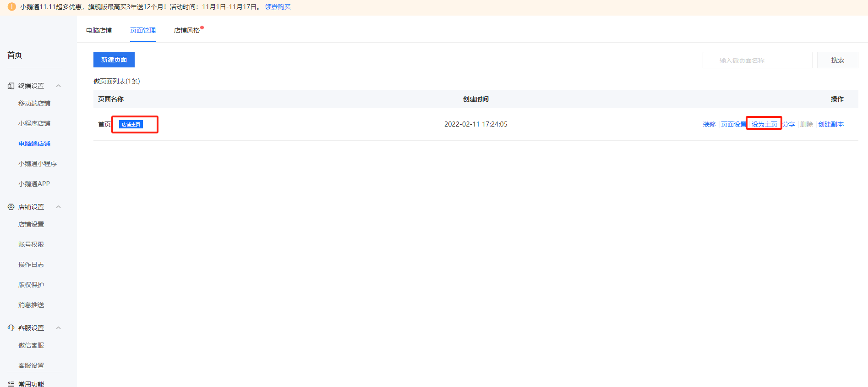Click the orange warning icon in banner

[x=12, y=7]
